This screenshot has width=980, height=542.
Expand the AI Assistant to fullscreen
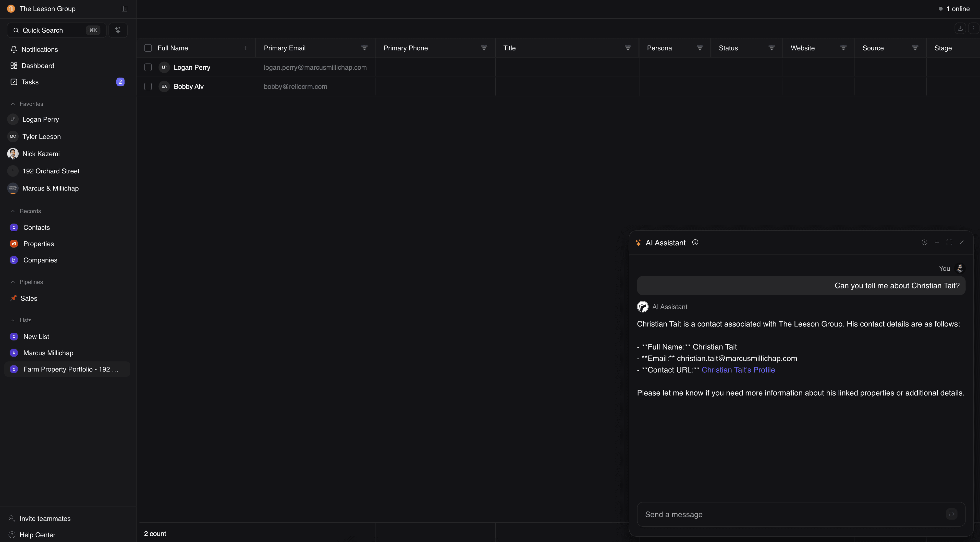coord(949,242)
